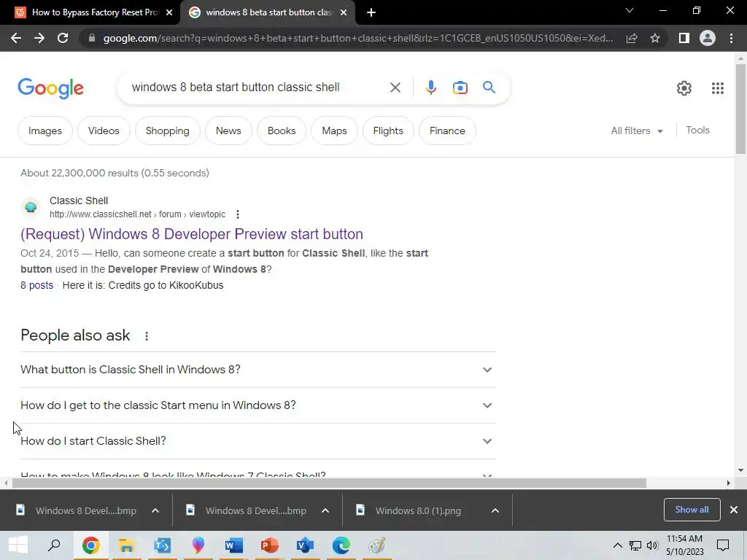Screen dimensions: 747x560
Task: Open the Chrome three-dot menu
Action: 731,38
